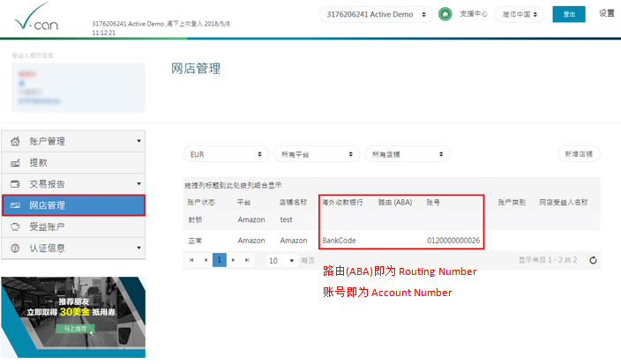Go to last page of table
Screen dimensions: 621x364
click(247, 260)
